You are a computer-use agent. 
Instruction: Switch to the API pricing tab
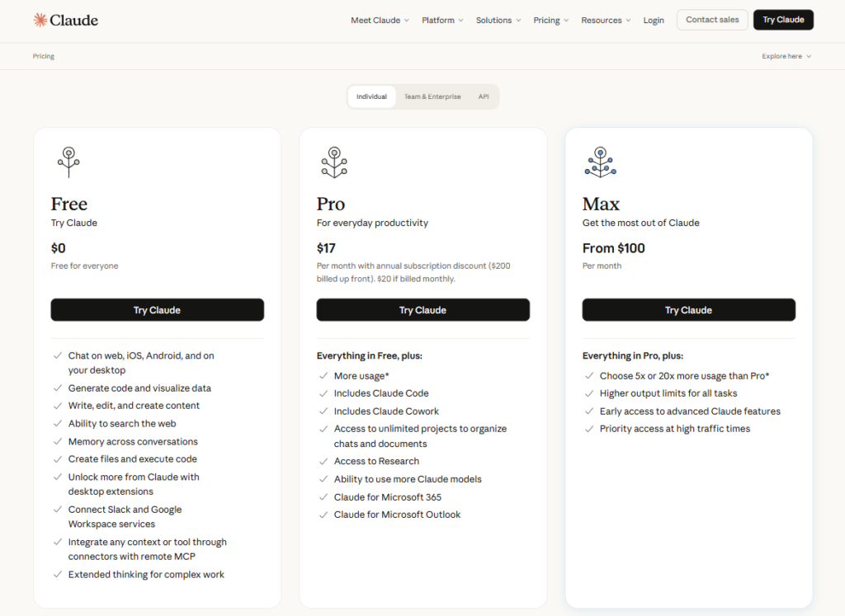click(x=484, y=96)
